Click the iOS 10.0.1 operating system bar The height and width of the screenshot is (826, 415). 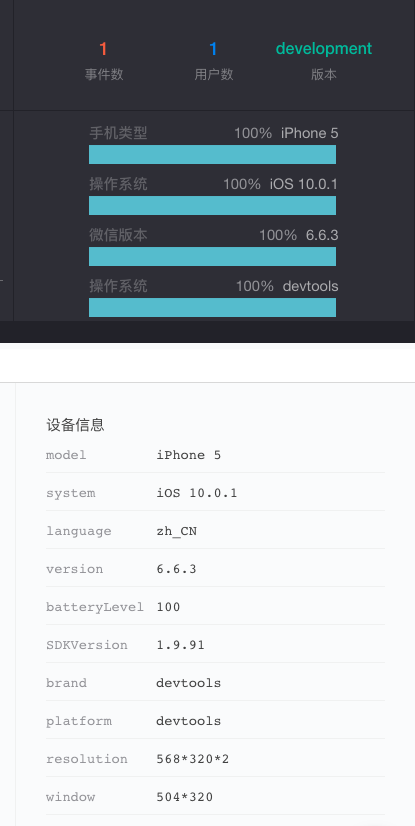(x=212, y=205)
